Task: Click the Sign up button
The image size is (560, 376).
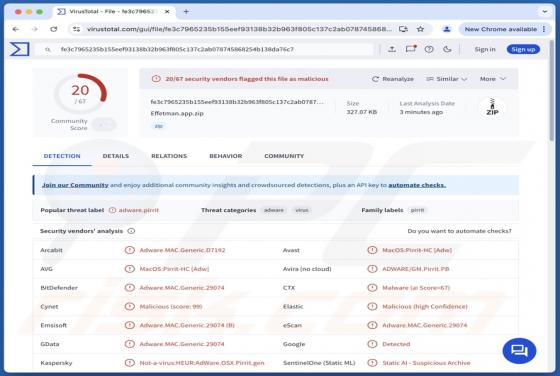Action: point(523,49)
